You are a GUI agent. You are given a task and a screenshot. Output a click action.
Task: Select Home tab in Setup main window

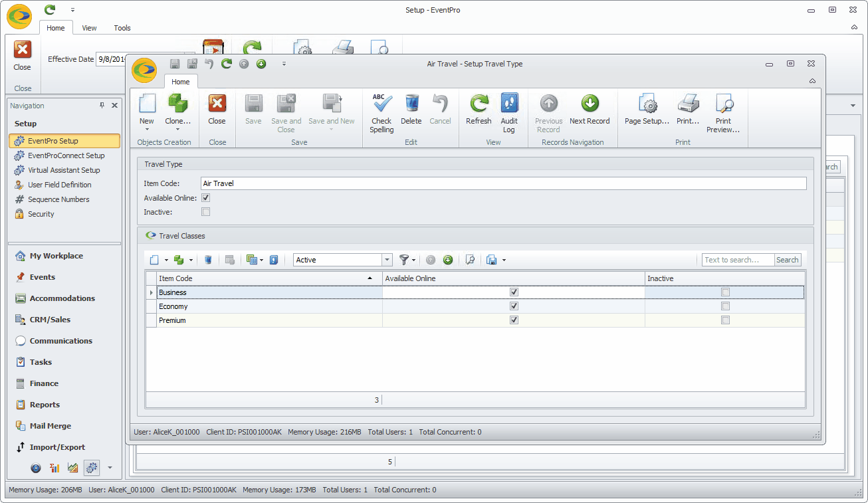pyautogui.click(x=56, y=28)
